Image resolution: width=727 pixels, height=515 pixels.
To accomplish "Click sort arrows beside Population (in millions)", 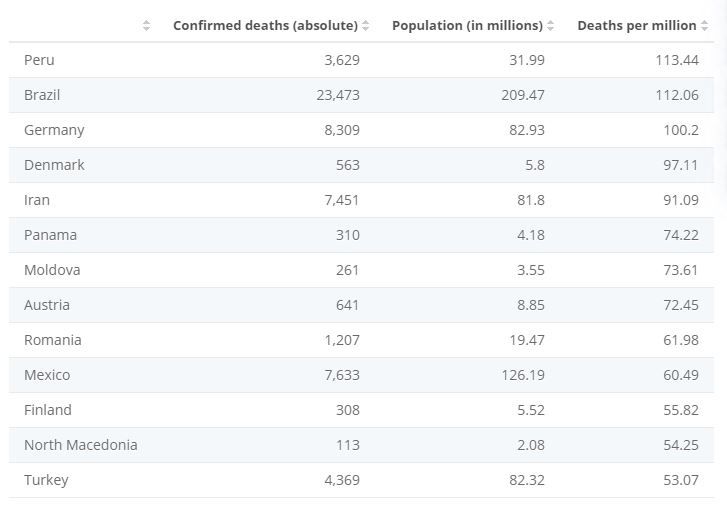I will (x=551, y=26).
